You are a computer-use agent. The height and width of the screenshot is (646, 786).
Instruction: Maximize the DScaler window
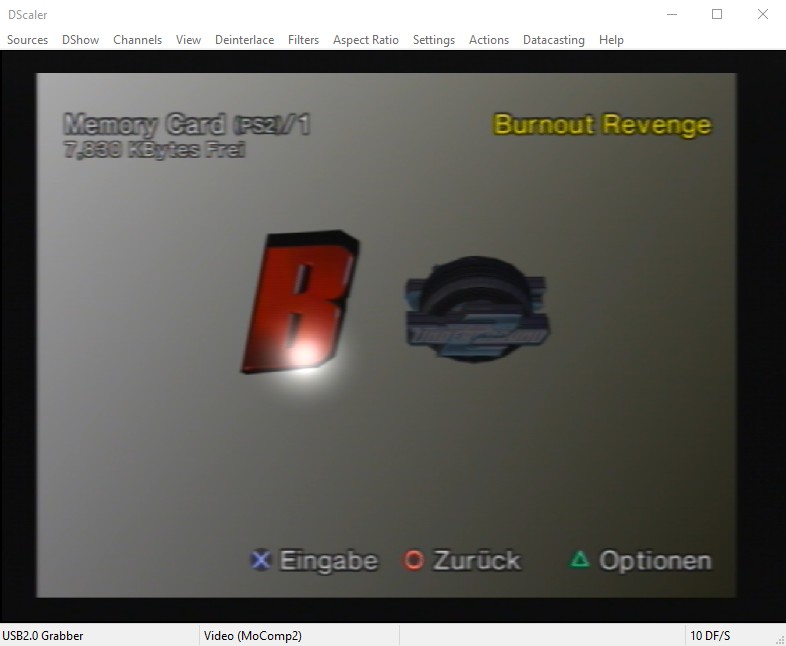[717, 15]
